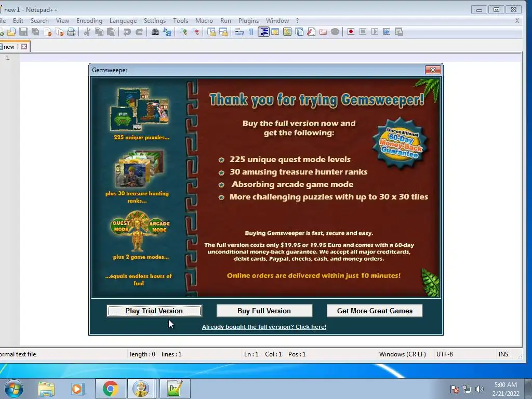The height and width of the screenshot is (399, 532).
Task: Click the Copy icon in toolbar
Action: pos(99,32)
